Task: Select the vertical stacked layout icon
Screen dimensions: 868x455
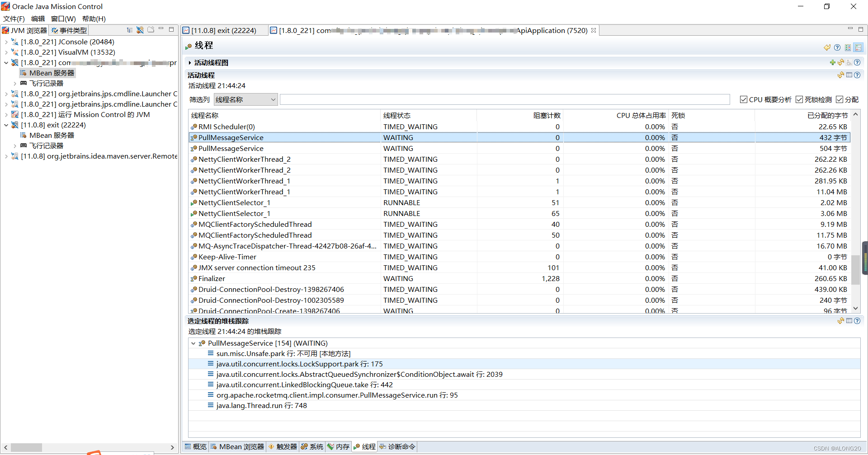Action: point(859,47)
